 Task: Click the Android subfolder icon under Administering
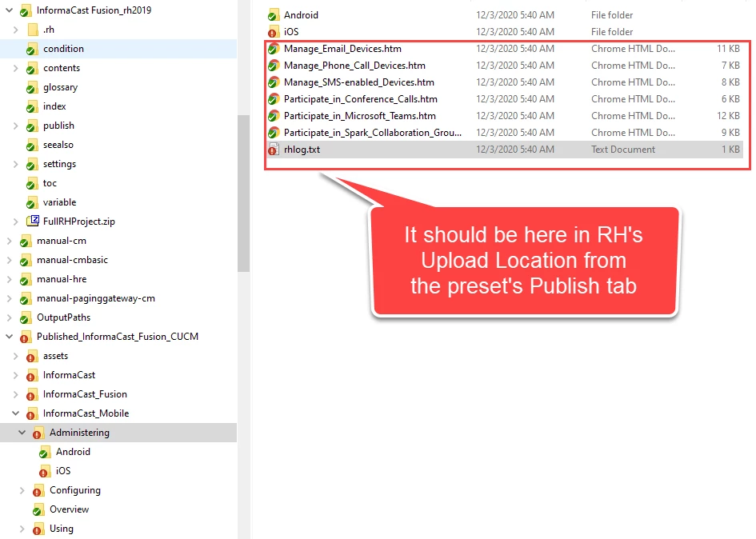45,452
